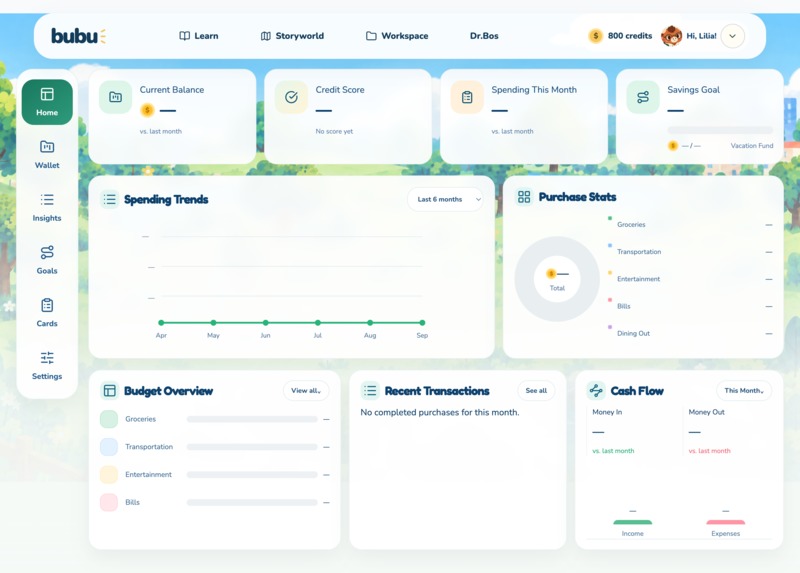The image size is (800, 573).
Task: Open Cards from the sidebar
Action: (47, 313)
